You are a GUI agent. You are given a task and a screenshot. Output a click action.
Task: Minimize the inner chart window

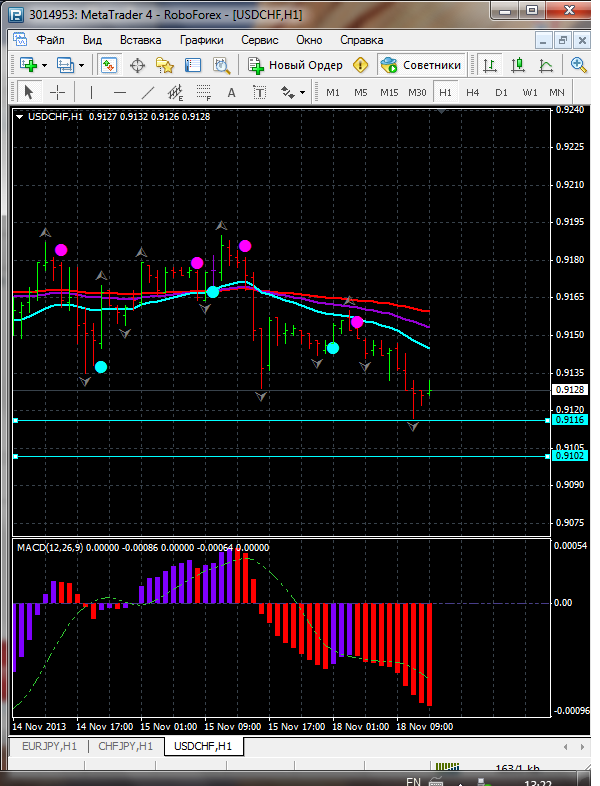point(544,40)
